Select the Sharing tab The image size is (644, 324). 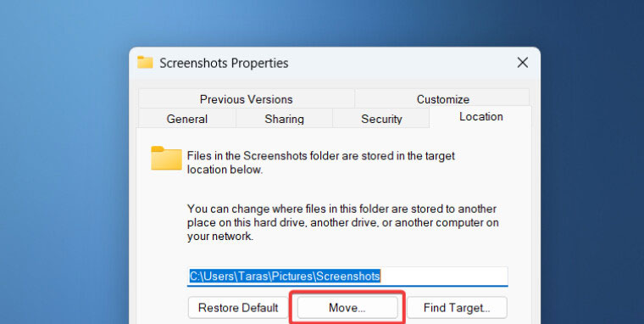pos(284,119)
